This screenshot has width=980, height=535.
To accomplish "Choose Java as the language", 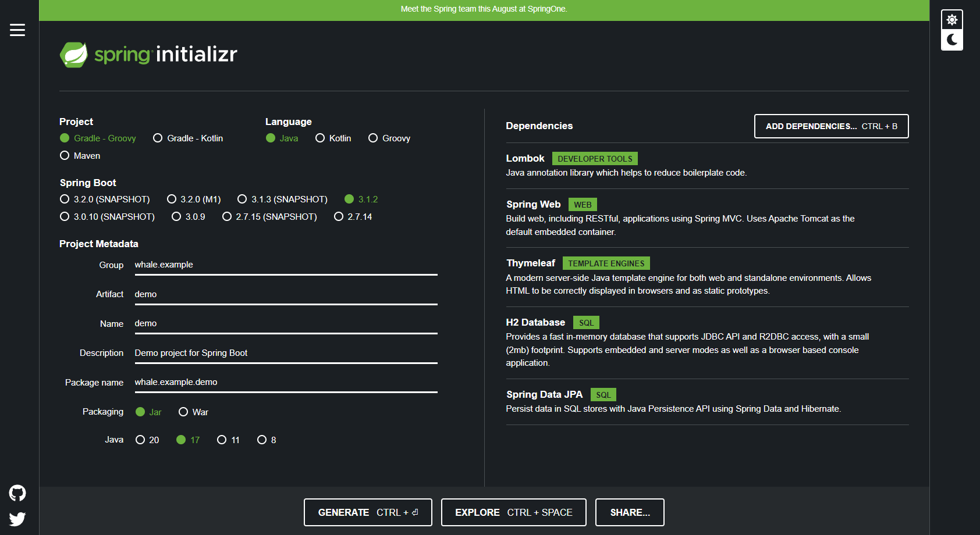I will tap(282, 138).
